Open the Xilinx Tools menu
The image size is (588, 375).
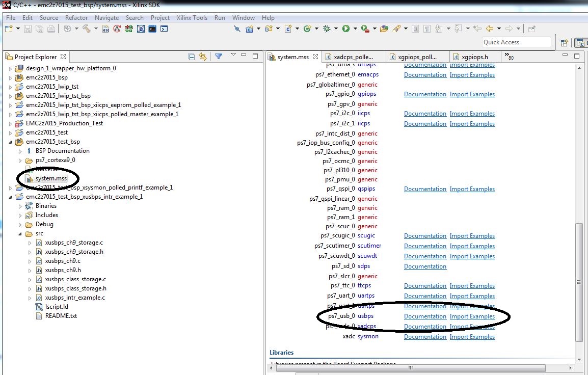coord(192,17)
